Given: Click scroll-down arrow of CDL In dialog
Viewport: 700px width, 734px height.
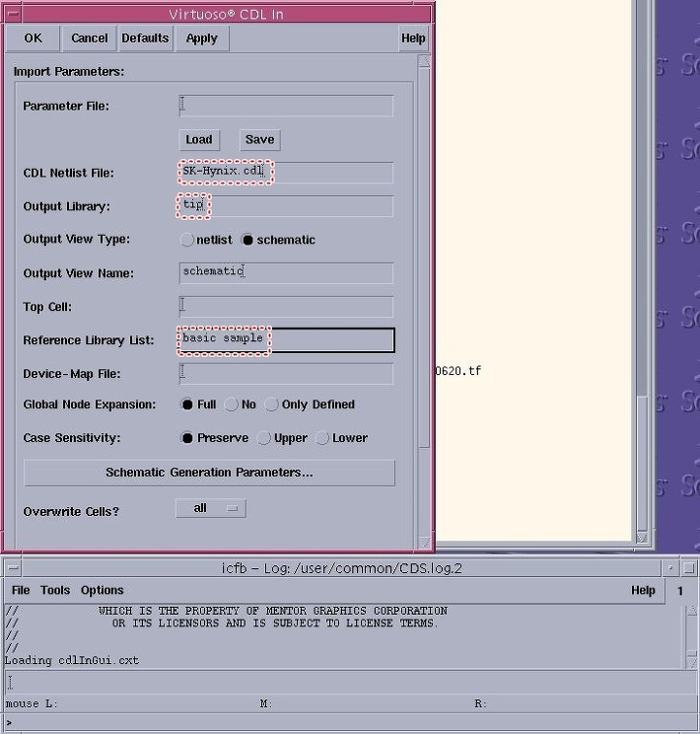Looking at the screenshot, I should click(x=424, y=542).
